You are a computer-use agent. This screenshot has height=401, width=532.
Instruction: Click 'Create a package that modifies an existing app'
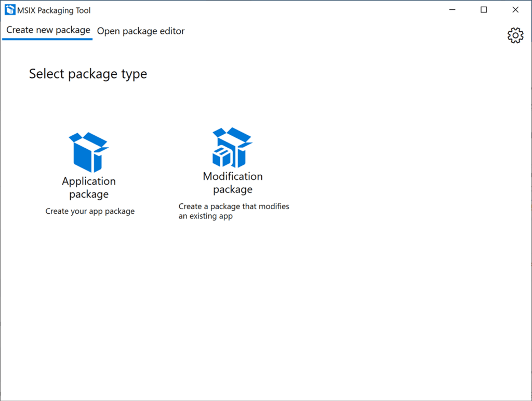coord(233,211)
